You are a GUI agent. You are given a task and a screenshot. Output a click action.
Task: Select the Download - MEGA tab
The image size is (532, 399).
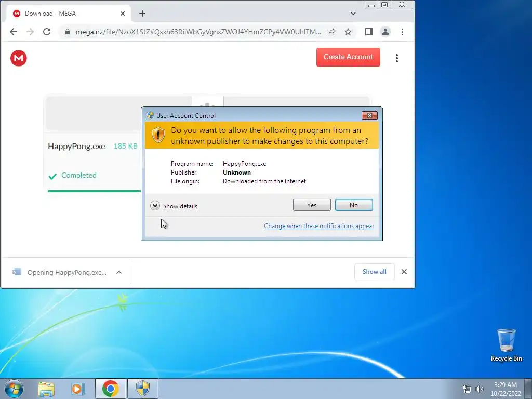pos(68,14)
